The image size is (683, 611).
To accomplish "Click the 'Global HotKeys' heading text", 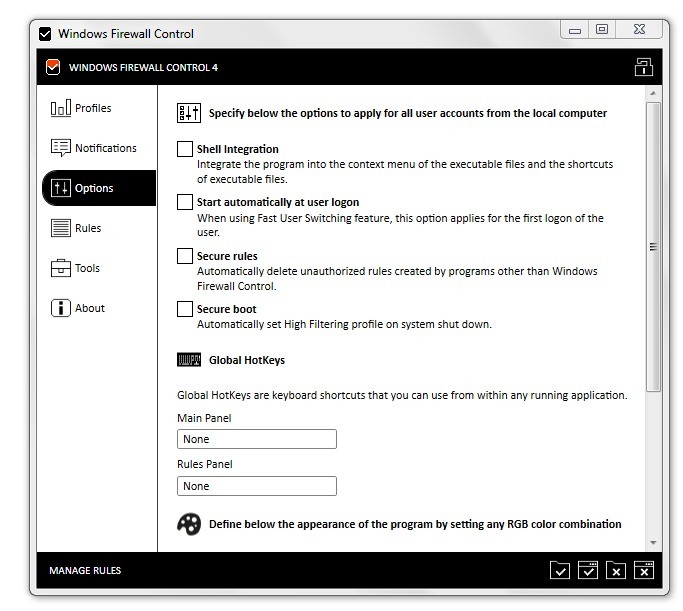I will 247,360.
